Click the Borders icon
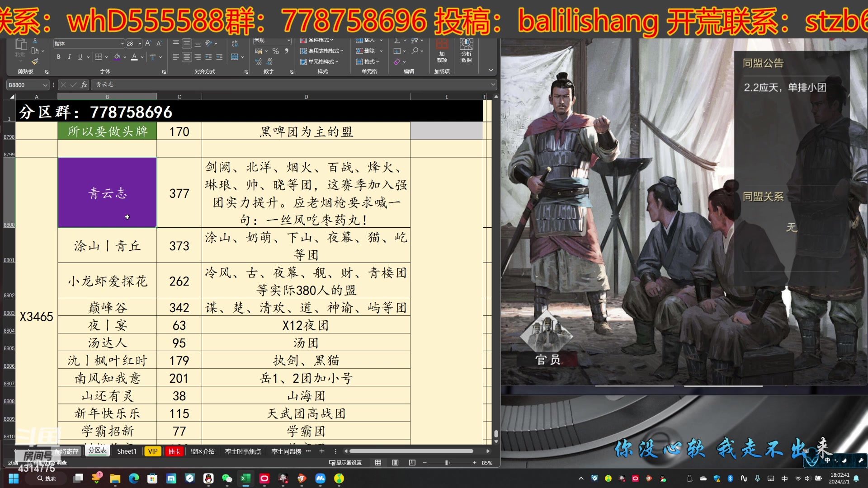The height and width of the screenshot is (488, 868). (98, 57)
